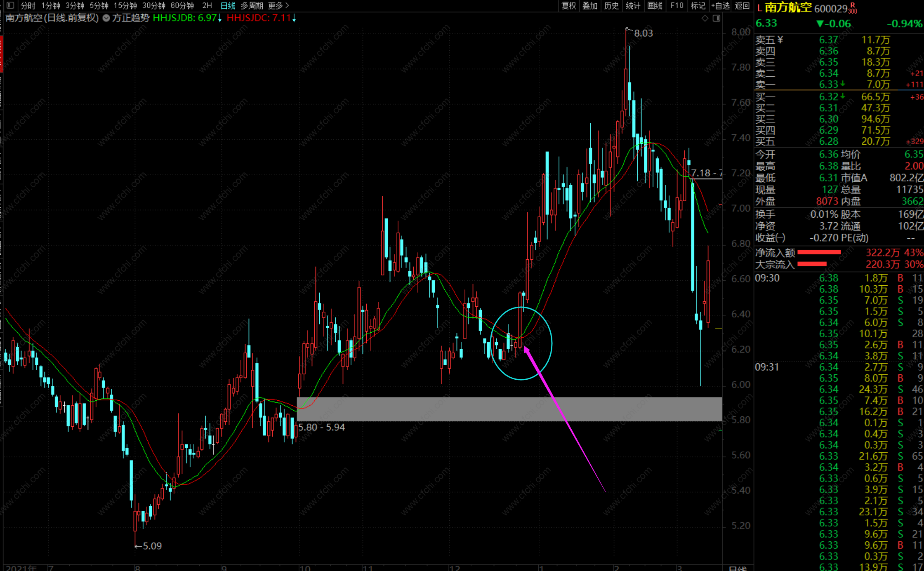The width and height of the screenshot is (924, 571).
Task: Open the 画线 drawing tool
Action: [655, 5]
